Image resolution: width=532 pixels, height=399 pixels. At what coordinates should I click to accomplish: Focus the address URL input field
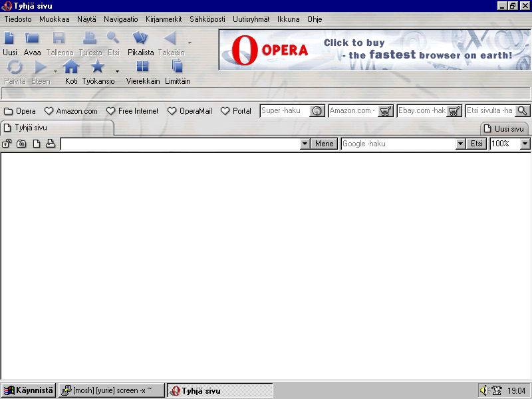[180, 144]
